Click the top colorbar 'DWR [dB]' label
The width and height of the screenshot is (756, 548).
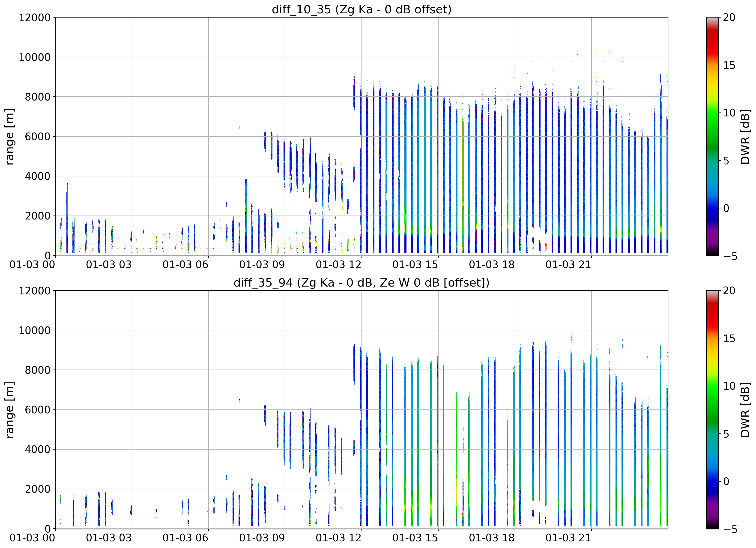(745, 136)
